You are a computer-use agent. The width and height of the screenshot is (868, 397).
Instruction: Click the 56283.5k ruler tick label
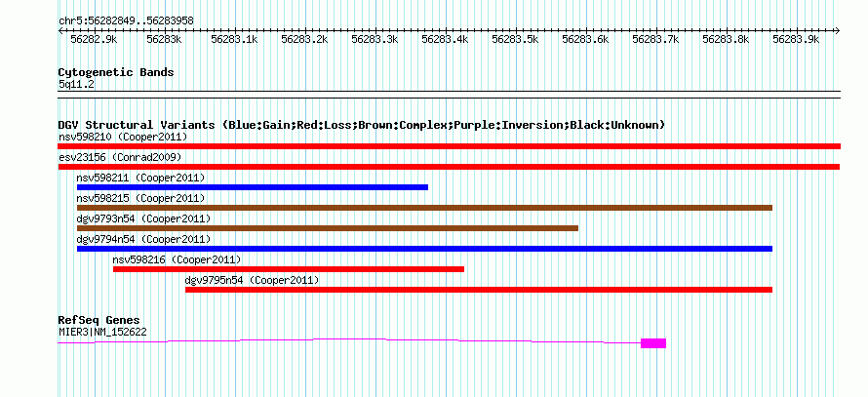515,39
